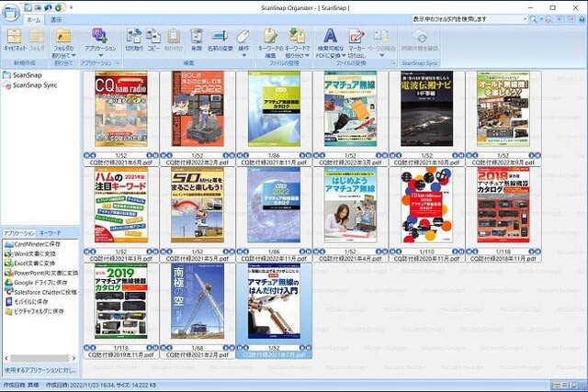The height and width of the screenshot is (392, 588).
Task: Choose Word文書に変換 application
Action: 30,253
